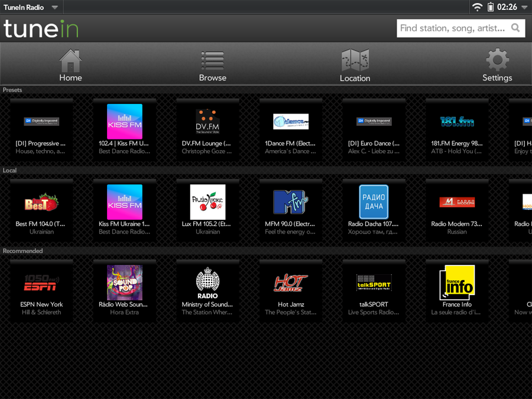This screenshot has height=399, width=532.
Task: Play the Lux FM 105.2 cherry logo
Action: (x=207, y=202)
